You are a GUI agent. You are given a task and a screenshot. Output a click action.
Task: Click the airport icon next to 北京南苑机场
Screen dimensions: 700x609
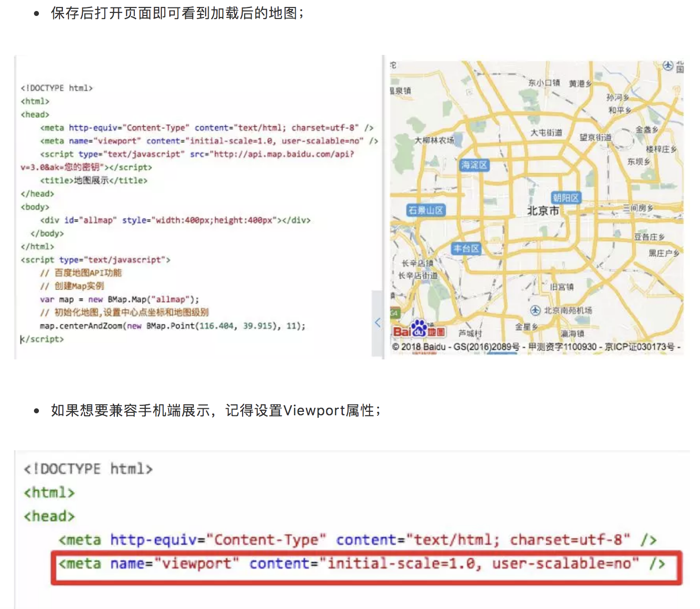pyautogui.click(x=535, y=310)
